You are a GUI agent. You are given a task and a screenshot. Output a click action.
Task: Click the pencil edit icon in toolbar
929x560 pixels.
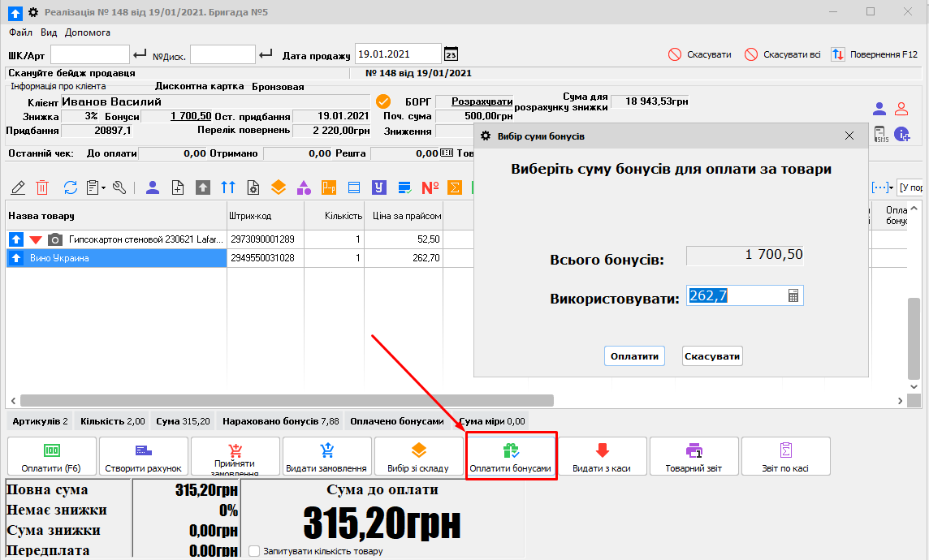pos(18,187)
